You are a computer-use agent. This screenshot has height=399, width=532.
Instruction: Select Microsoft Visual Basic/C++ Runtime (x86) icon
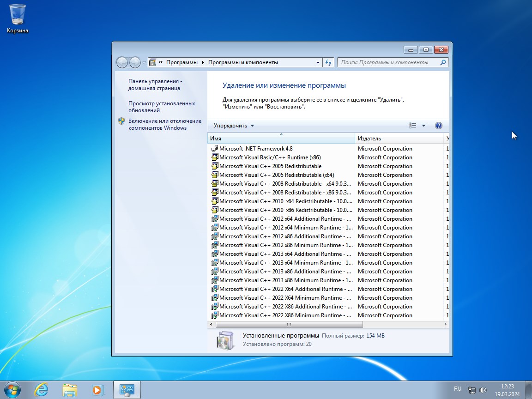point(214,157)
